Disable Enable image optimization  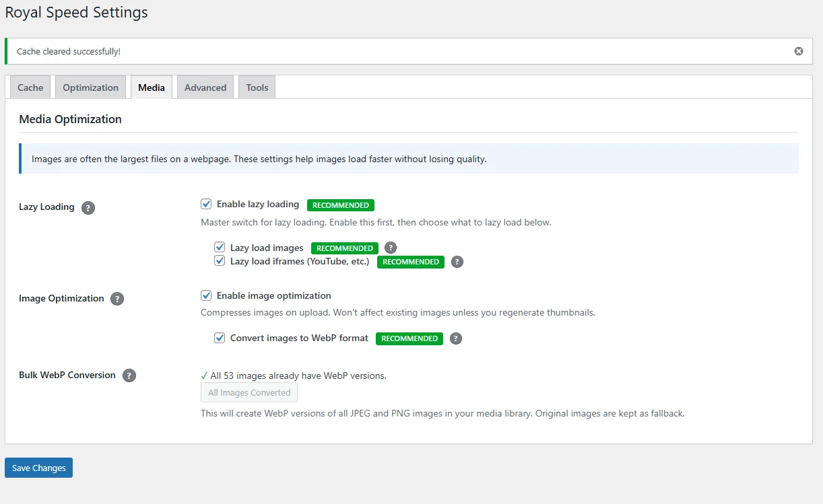point(206,295)
